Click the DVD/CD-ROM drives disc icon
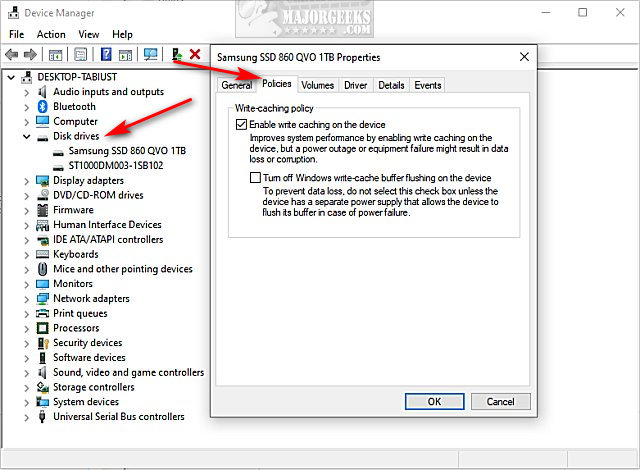Image resolution: width=640 pixels, height=470 pixels. pos(42,195)
